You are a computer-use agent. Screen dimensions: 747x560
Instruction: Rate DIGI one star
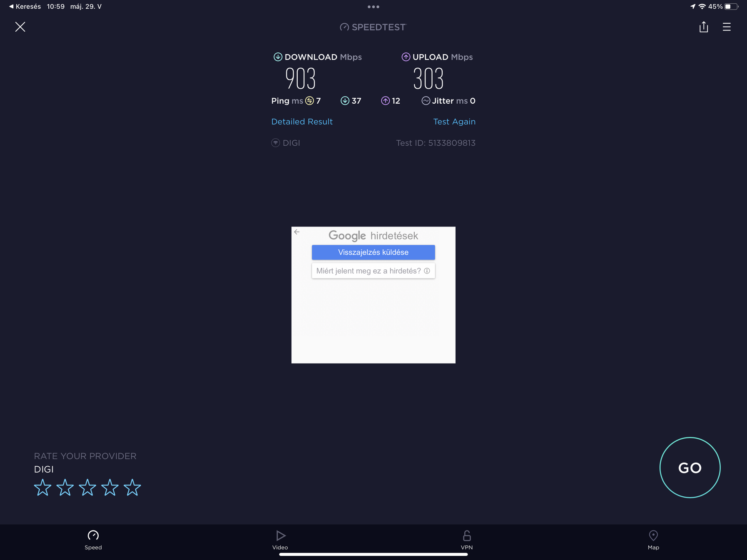[x=42, y=488]
